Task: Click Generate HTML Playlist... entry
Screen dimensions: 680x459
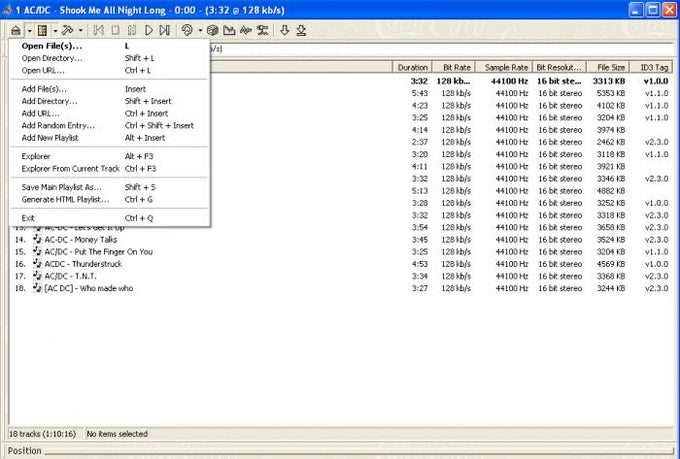Action: point(110,199)
